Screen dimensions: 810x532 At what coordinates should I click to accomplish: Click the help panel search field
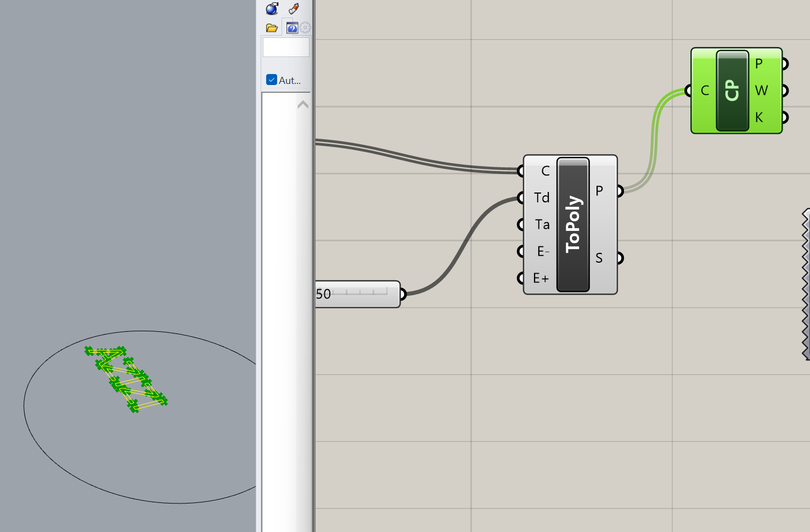point(286,47)
